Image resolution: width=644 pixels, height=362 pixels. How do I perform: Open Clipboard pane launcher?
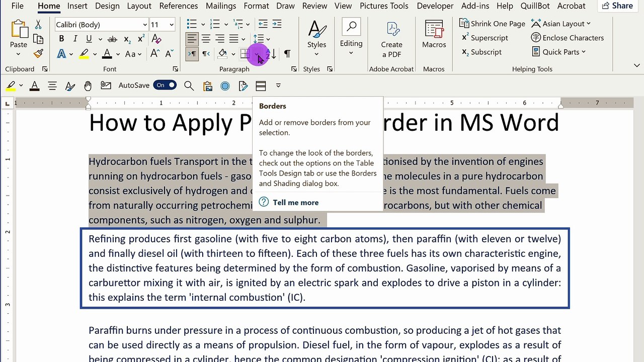coord(45,69)
